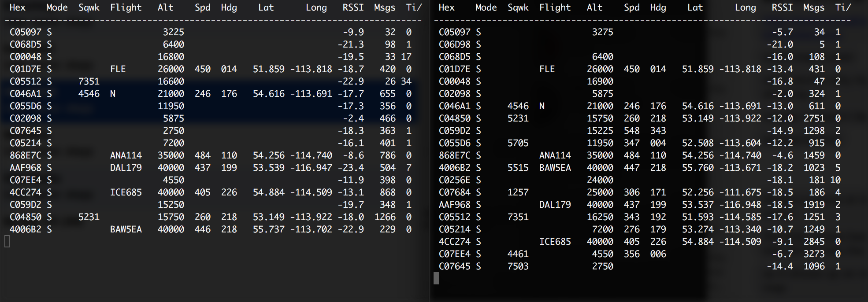Click speed 548 in the right terminal
Image resolution: width=868 pixels, height=302 pixels.
[x=632, y=131]
